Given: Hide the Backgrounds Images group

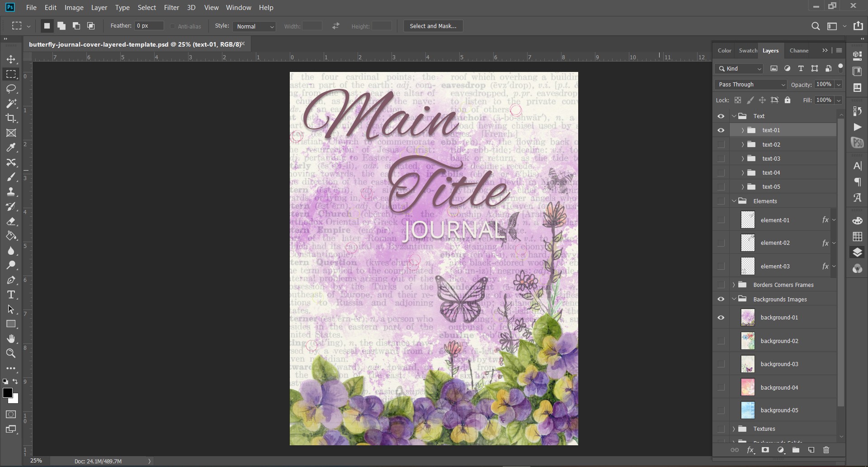Looking at the screenshot, I should point(721,299).
